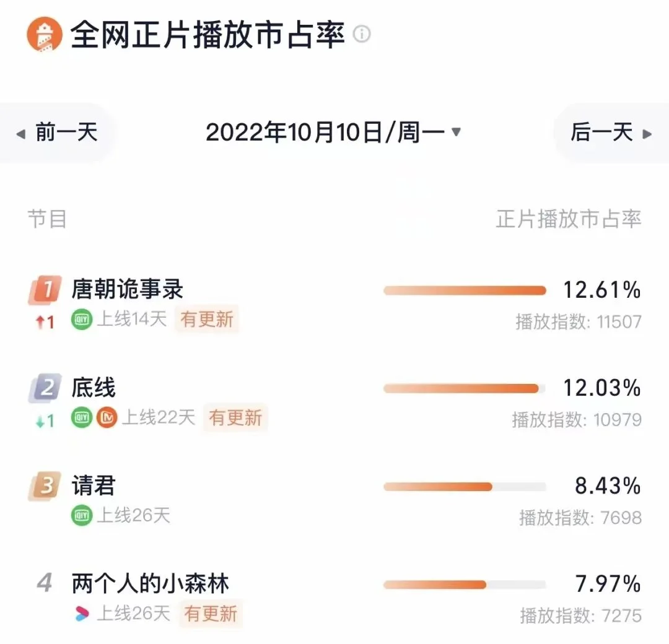
Task: Open the show 唐朝诡事录
Action: click(x=127, y=290)
